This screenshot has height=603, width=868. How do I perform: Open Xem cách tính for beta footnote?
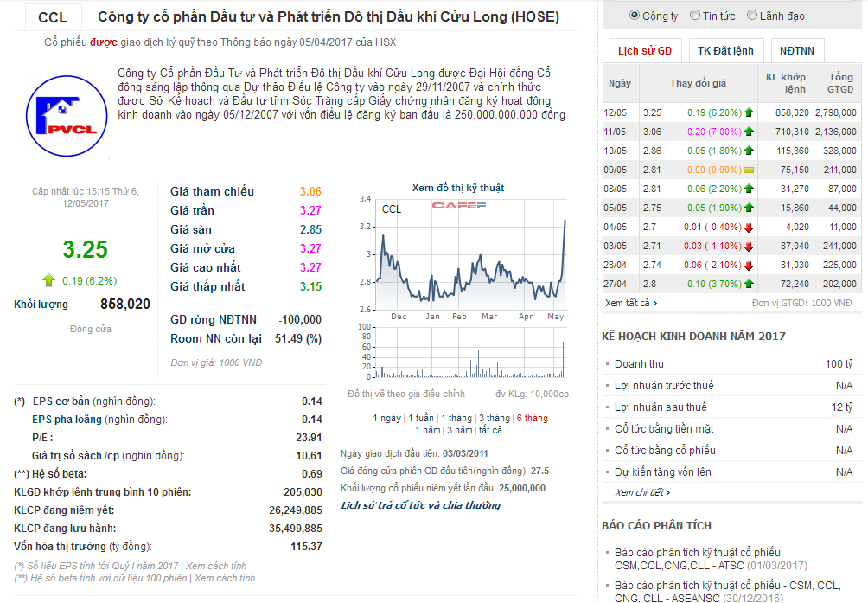pos(225,578)
